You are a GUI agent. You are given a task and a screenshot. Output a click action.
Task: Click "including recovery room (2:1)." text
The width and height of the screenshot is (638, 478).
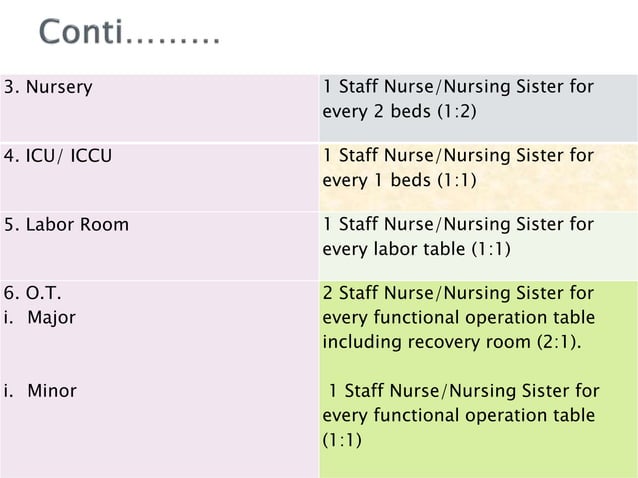[x=452, y=343]
